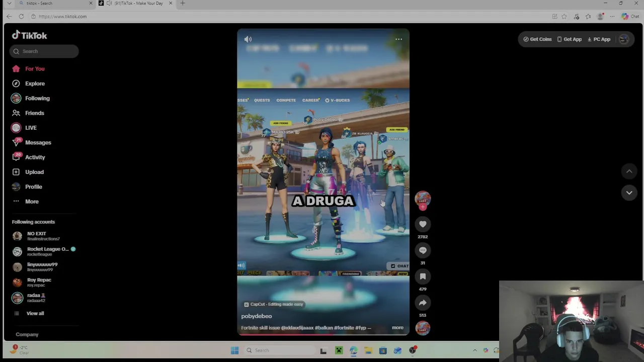Reload the page

21,17
